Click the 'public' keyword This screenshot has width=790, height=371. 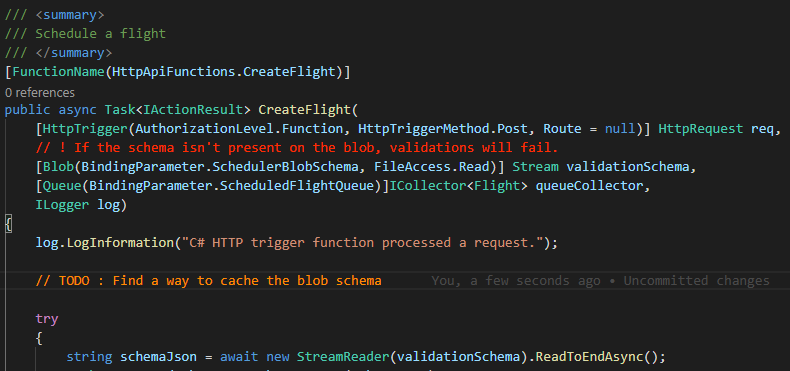[28, 109]
